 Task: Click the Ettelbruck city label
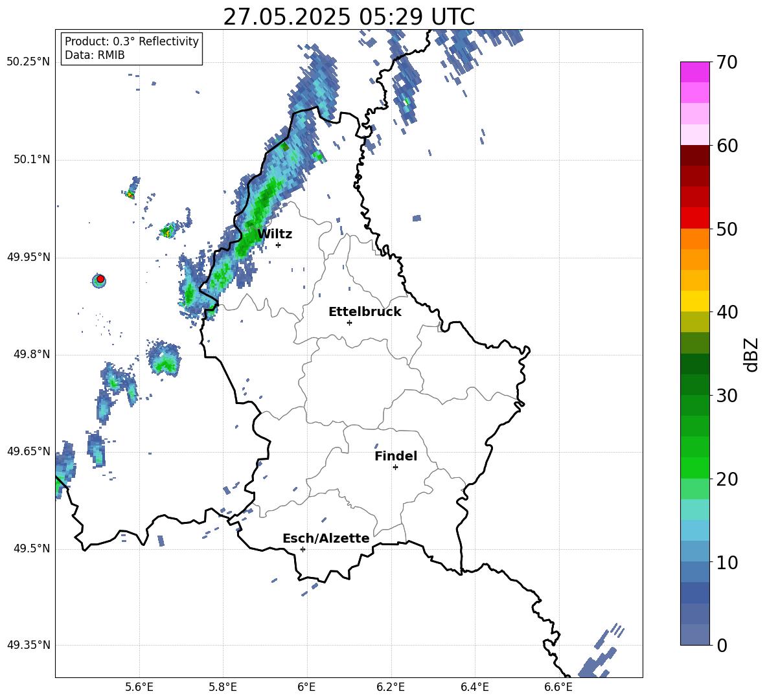[365, 312]
